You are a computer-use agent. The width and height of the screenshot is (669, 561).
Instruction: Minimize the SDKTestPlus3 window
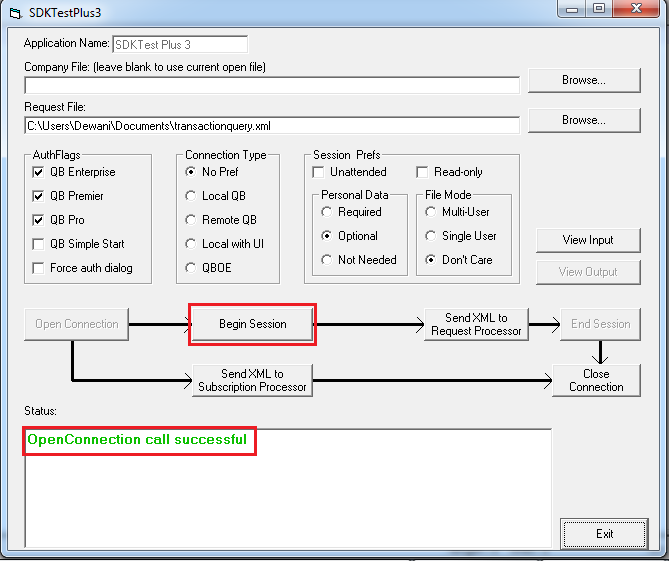[x=572, y=9]
